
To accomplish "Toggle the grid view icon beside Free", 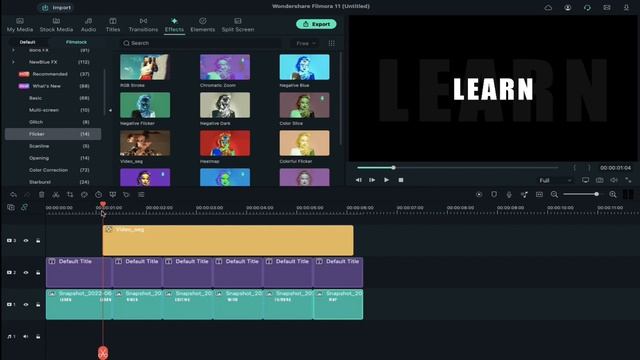I will pos(331,43).
